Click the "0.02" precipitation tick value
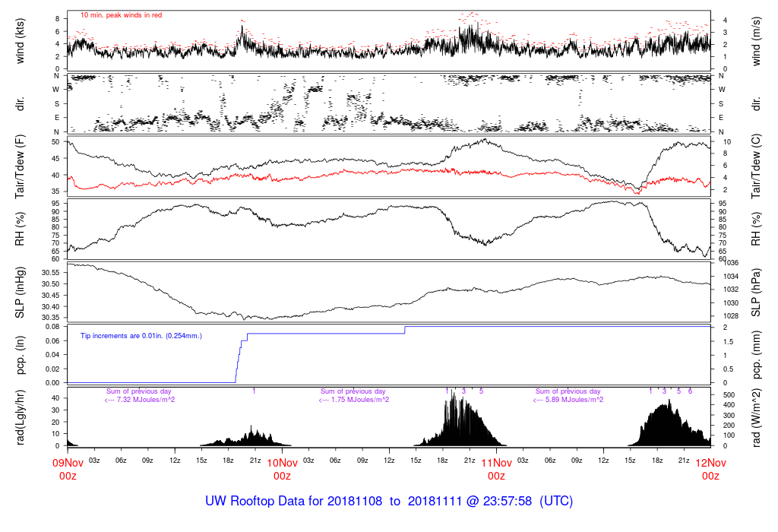 [x=52, y=369]
